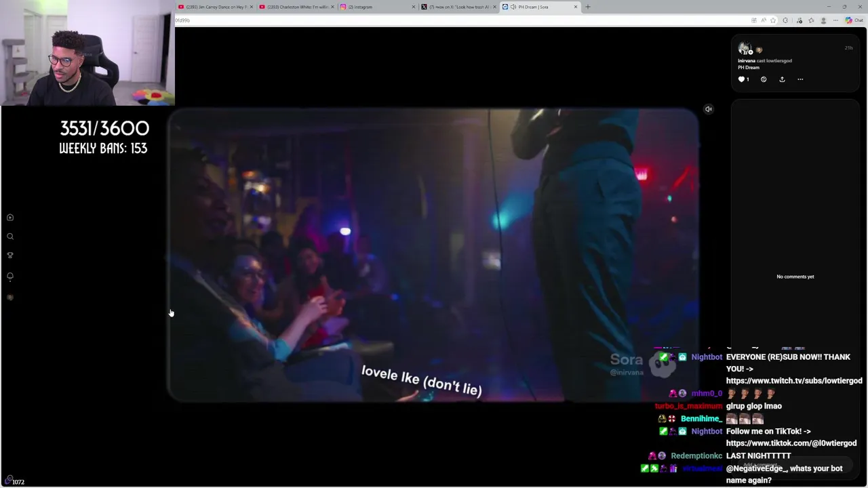Click the Redemptionkc username in chat
868x488 pixels.
[696, 456]
